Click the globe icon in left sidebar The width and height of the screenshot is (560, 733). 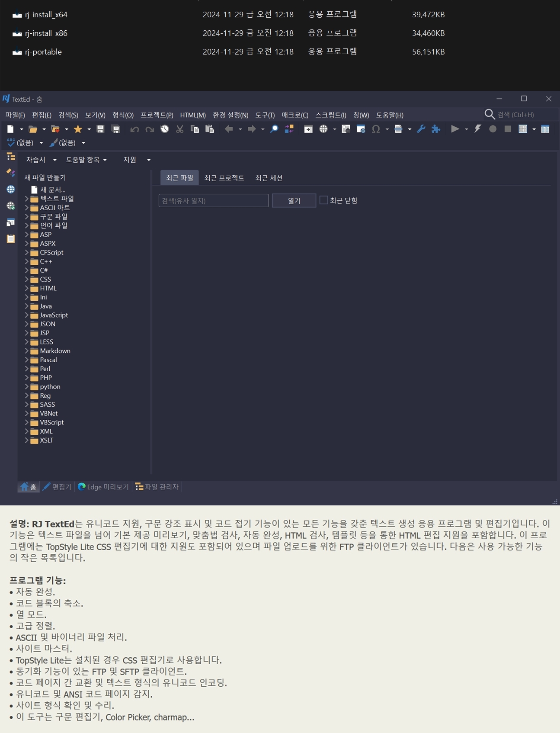[11, 189]
